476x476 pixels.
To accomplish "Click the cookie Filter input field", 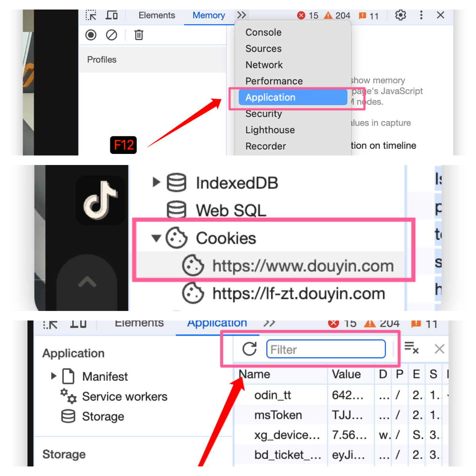I will click(326, 349).
